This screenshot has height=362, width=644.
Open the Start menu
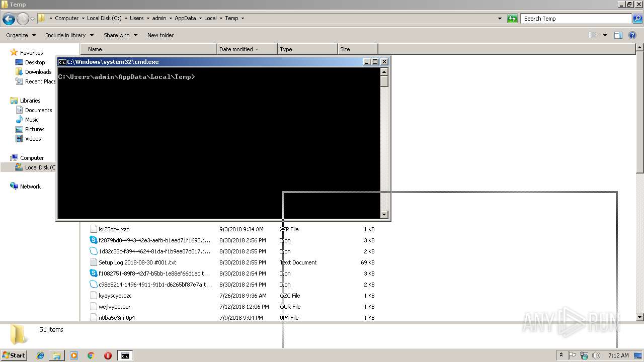14,355
